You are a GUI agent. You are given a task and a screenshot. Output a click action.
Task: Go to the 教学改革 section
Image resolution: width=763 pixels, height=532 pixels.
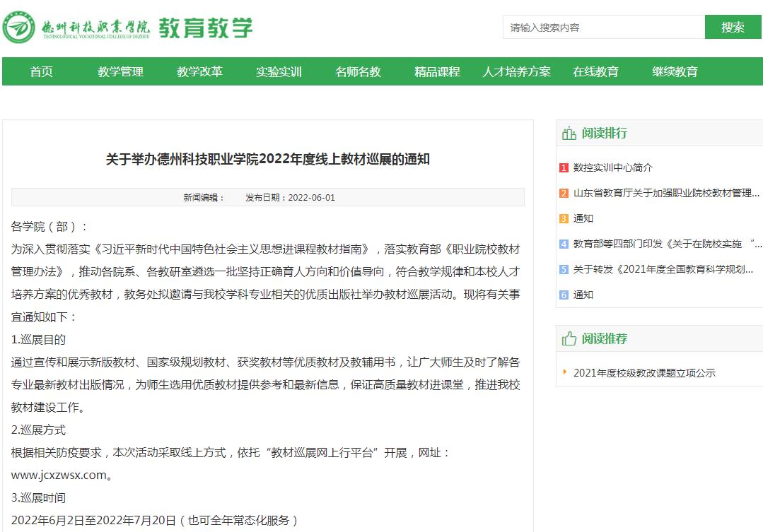[x=199, y=71]
